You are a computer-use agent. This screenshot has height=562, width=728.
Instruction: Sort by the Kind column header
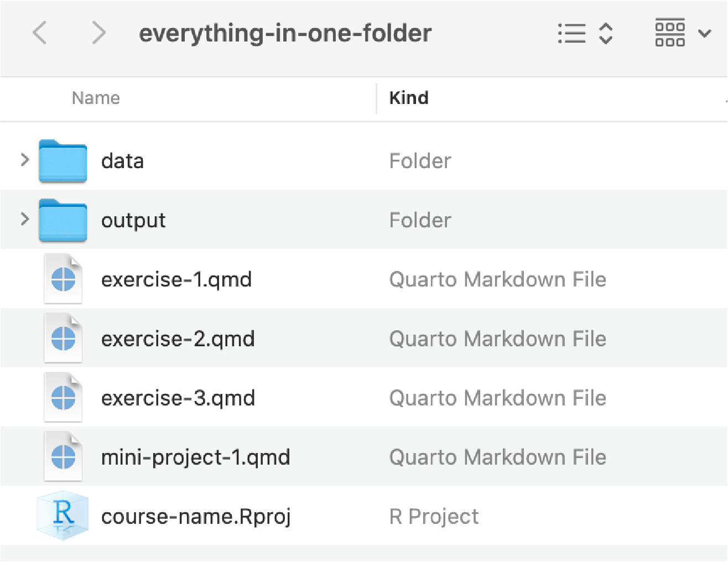click(x=409, y=98)
